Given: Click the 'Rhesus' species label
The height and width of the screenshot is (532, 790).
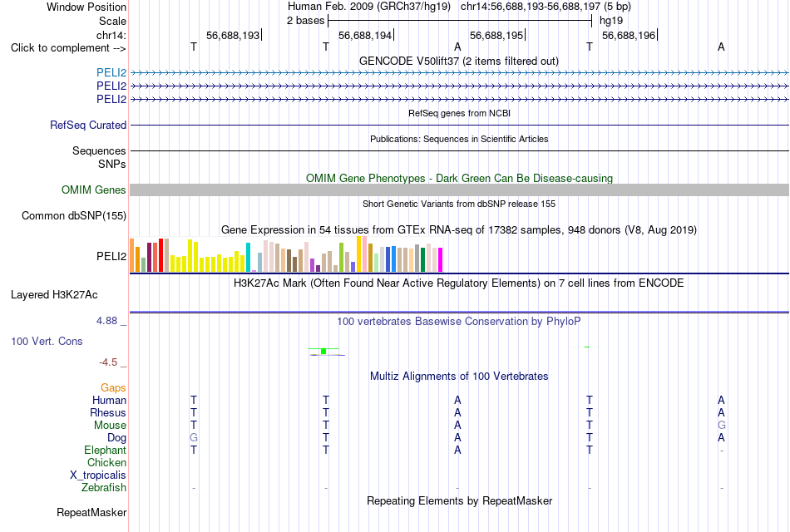Looking at the screenshot, I should pyautogui.click(x=108, y=412).
